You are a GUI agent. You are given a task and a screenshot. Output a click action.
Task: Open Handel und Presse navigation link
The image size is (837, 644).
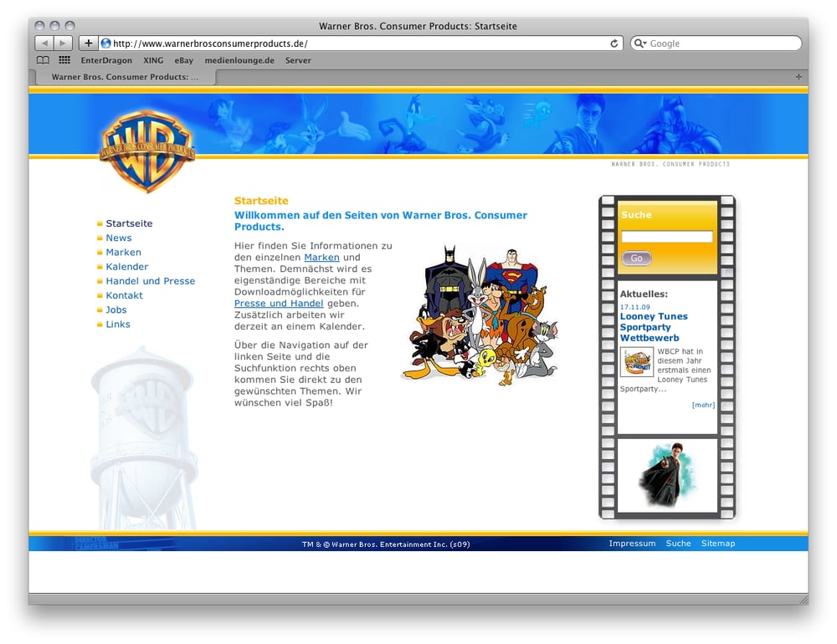151,281
